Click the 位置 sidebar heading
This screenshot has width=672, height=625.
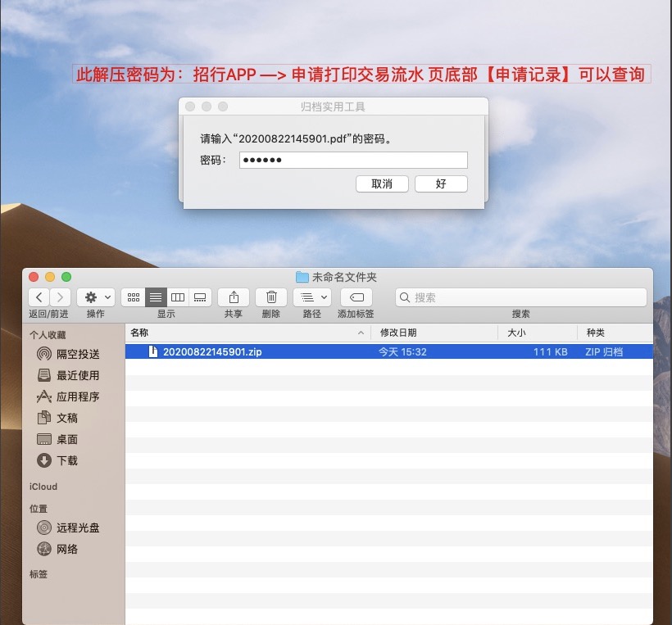pyautogui.click(x=39, y=509)
